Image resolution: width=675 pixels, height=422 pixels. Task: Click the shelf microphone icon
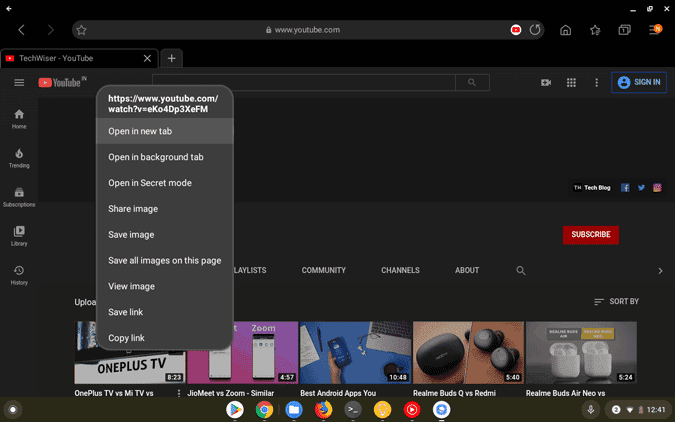[x=591, y=410]
